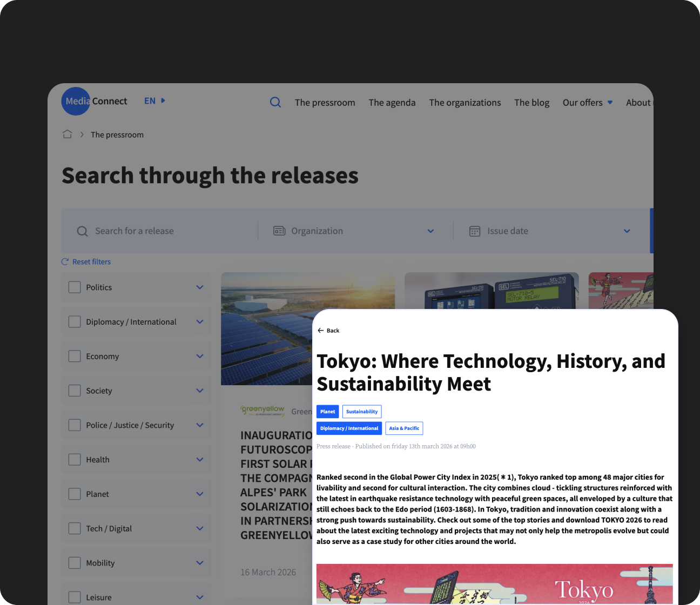Open the Organization dropdown arrow
This screenshot has width=700, height=605.
[x=430, y=231]
